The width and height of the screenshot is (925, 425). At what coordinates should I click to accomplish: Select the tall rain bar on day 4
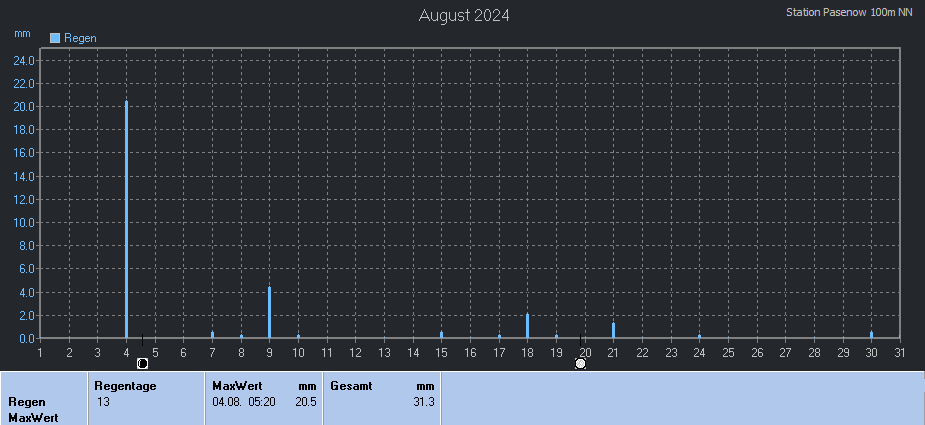coord(126,220)
